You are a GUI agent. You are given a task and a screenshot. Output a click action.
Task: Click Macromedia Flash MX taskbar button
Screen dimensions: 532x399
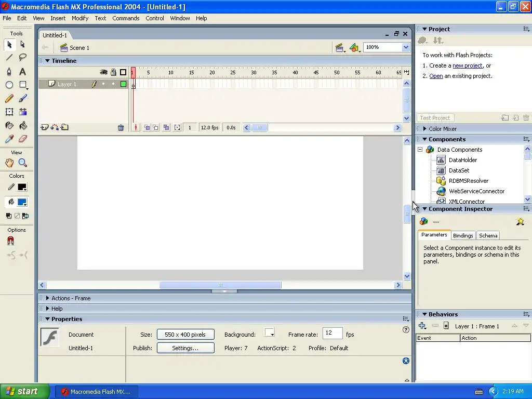(x=97, y=392)
